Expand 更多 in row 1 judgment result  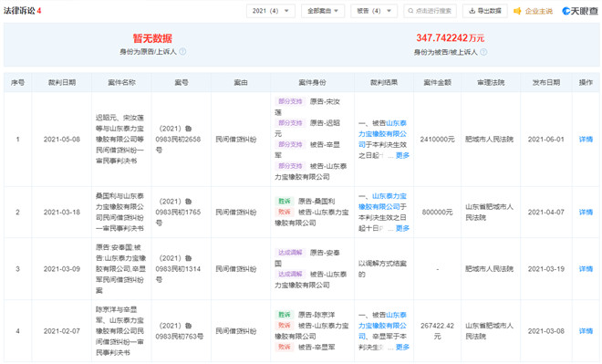[402, 155]
